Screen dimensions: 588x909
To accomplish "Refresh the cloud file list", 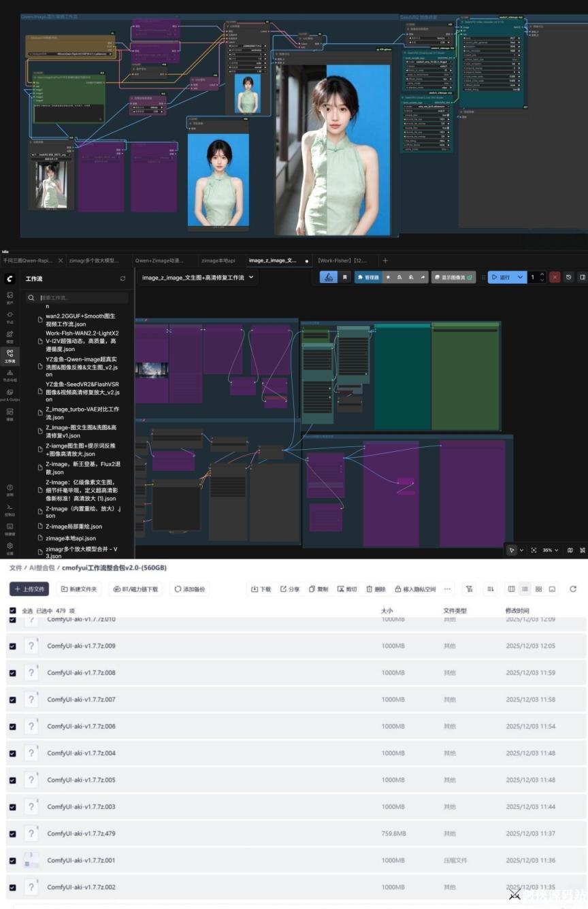I will click(x=573, y=589).
